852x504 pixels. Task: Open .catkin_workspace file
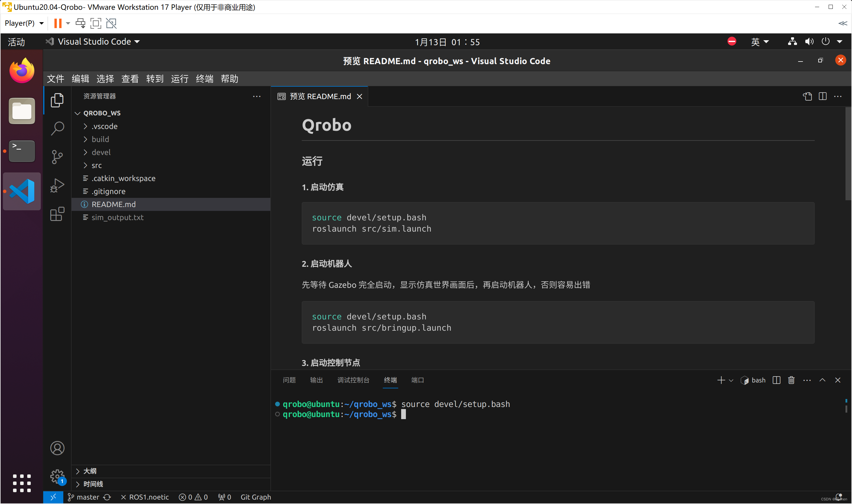coord(171,179)
